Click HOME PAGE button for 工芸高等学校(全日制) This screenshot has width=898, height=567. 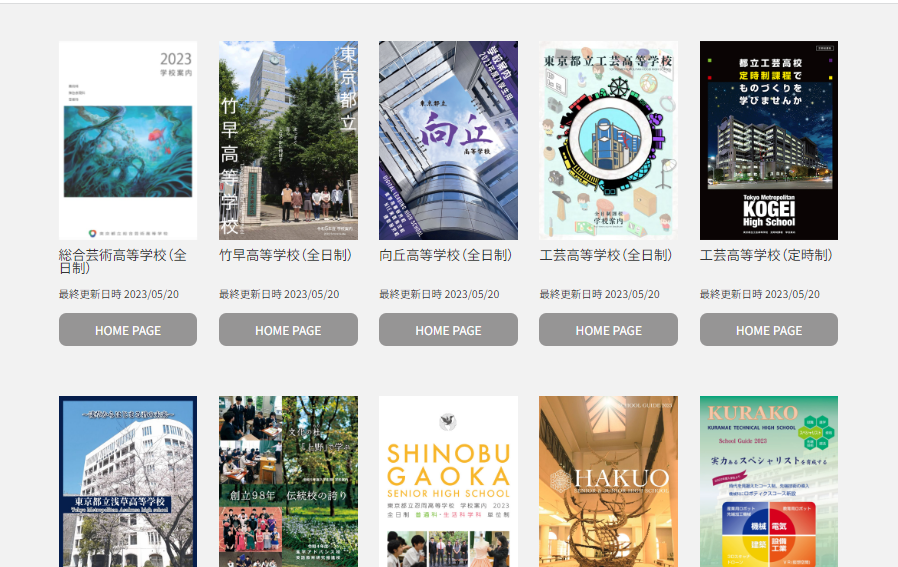(608, 329)
